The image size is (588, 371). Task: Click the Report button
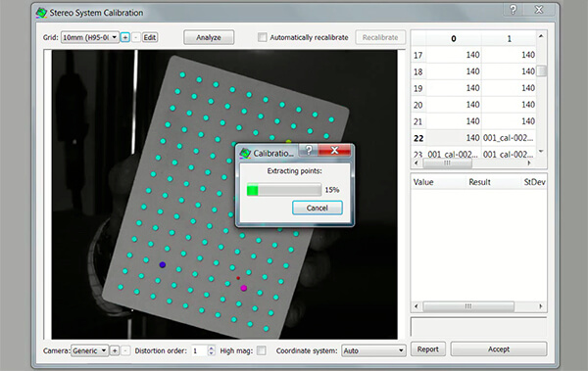pos(428,349)
